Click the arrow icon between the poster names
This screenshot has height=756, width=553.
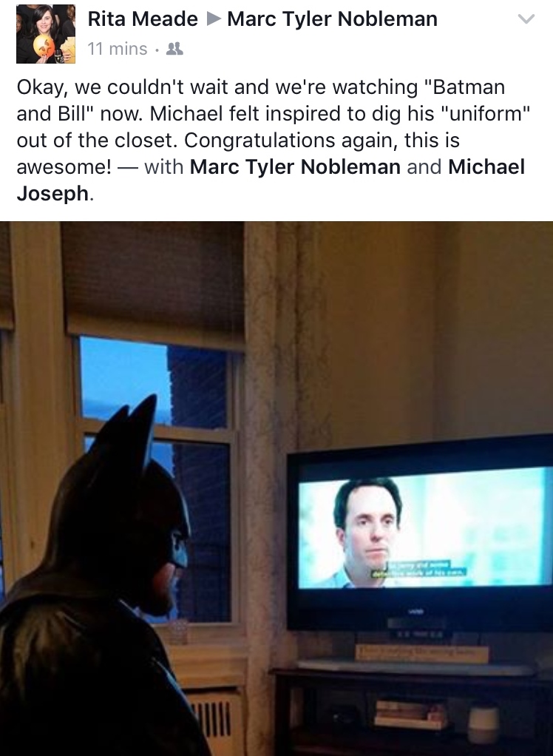tap(212, 18)
